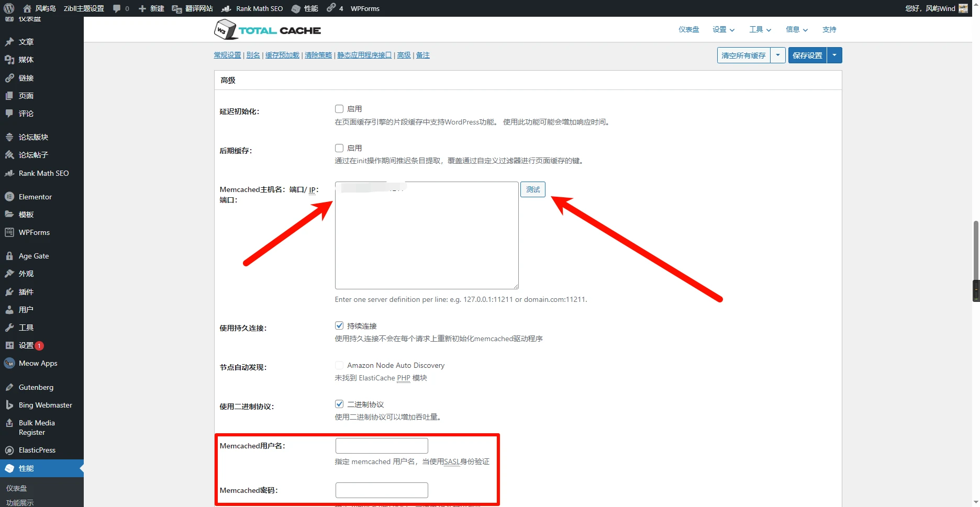Expand the 清空所有缓存 dropdown arrow
Screen dimensions: 980x507
point(778,55)
